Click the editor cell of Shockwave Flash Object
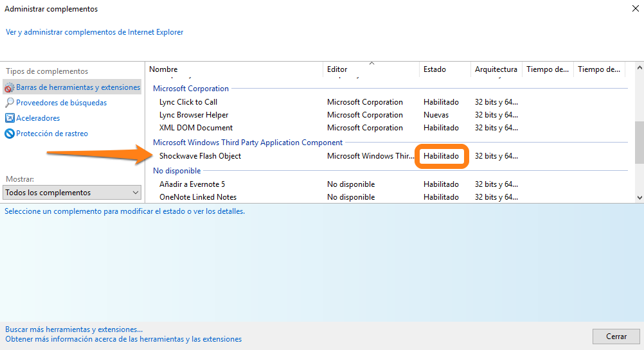The width and height of the screenshot is (644, 350). tap(370, 156)
